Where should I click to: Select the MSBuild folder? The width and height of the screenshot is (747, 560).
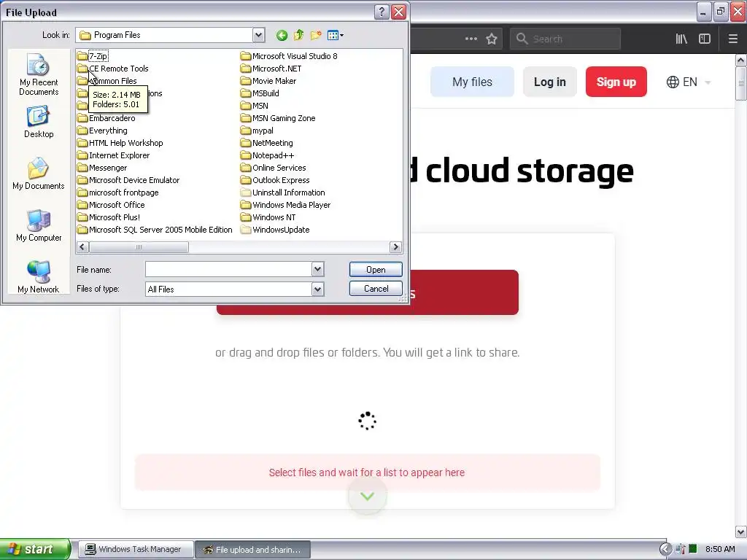[x=260, y=93]
